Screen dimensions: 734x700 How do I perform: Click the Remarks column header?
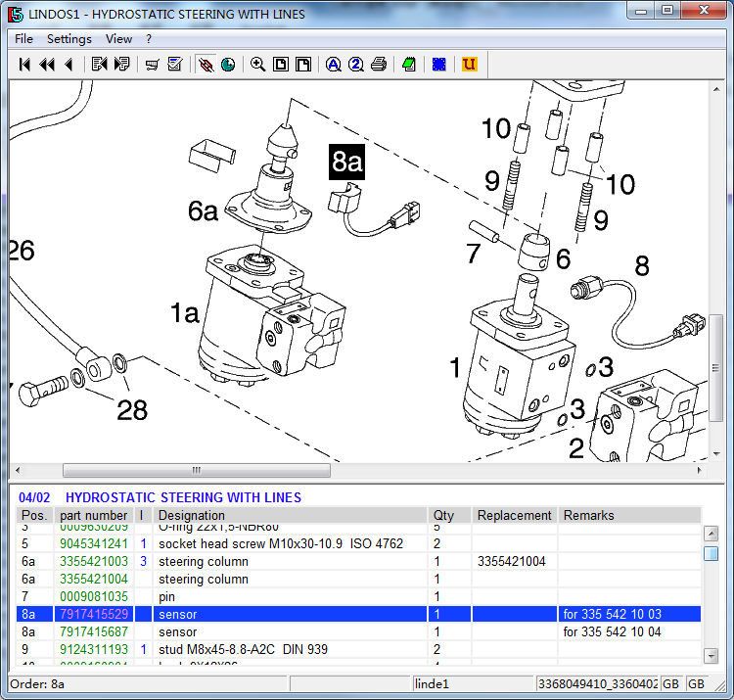tap(629, 515)
